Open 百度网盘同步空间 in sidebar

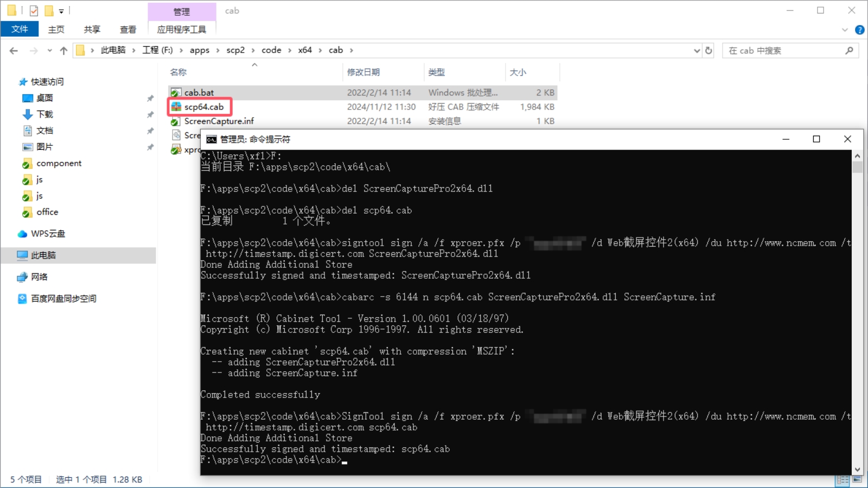click(63, 299)
